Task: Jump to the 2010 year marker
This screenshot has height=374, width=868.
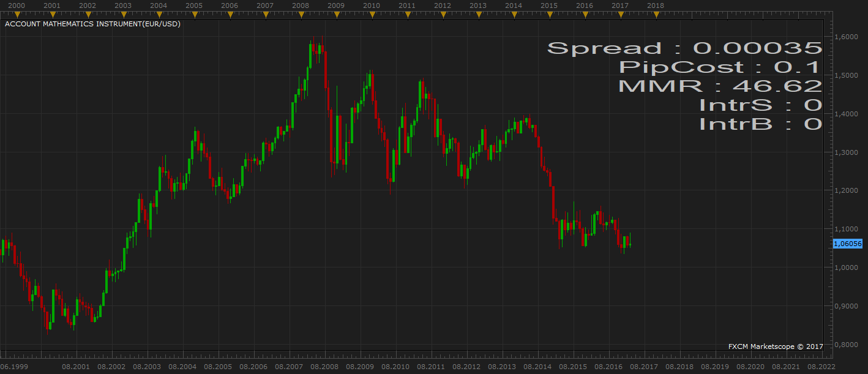Action: tap(372, 15)
